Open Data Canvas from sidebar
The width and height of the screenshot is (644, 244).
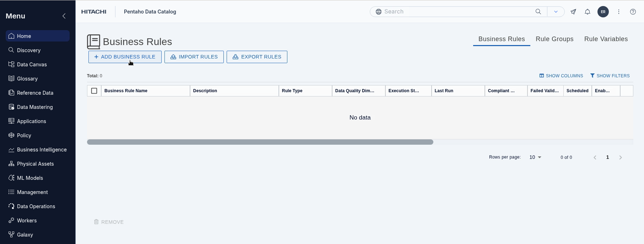click(32, 65)
